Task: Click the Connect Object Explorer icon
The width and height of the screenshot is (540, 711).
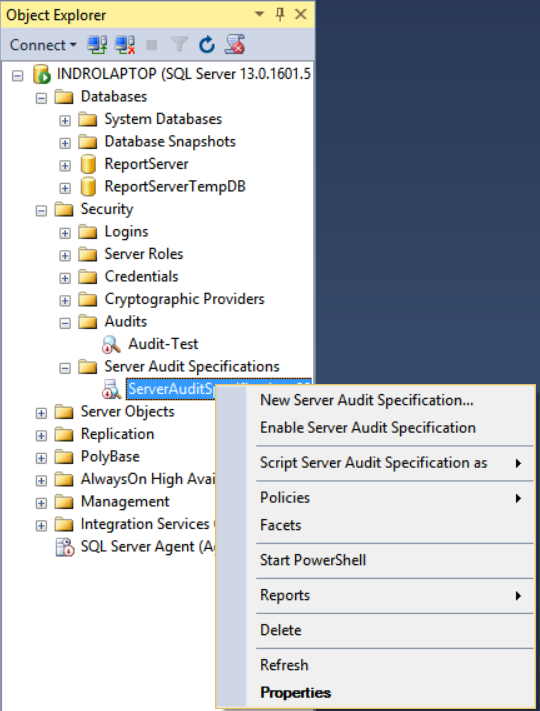Action: click(97, 45)
